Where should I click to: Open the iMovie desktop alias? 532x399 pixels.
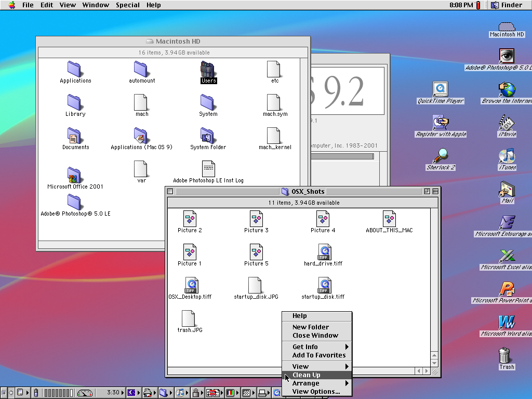point(507,123)
